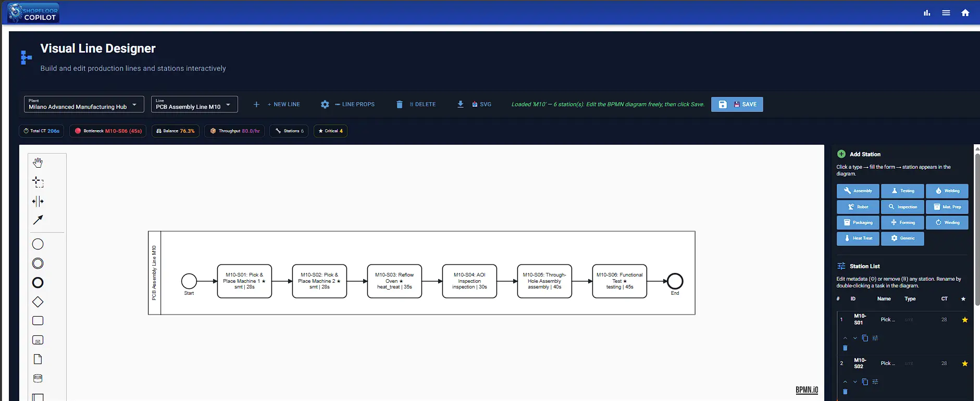The image size is (980, 401).
Task: Edit metadata of station M10-S02
Action: [875, 382]
